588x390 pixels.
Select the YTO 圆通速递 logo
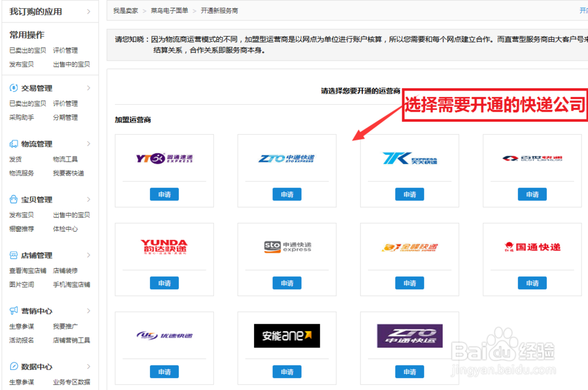pyautogui.click(x=164, y=159)
